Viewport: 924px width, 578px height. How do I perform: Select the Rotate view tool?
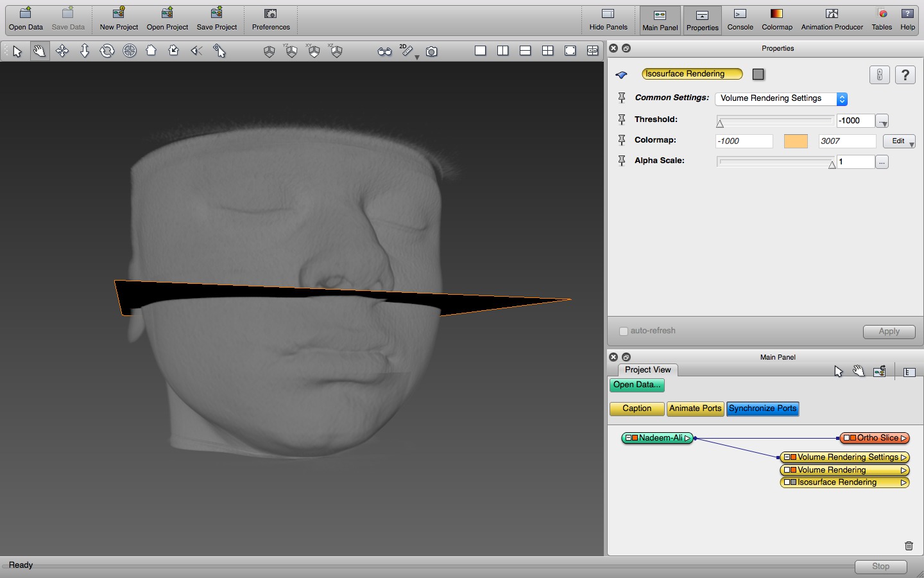[107, 51]
